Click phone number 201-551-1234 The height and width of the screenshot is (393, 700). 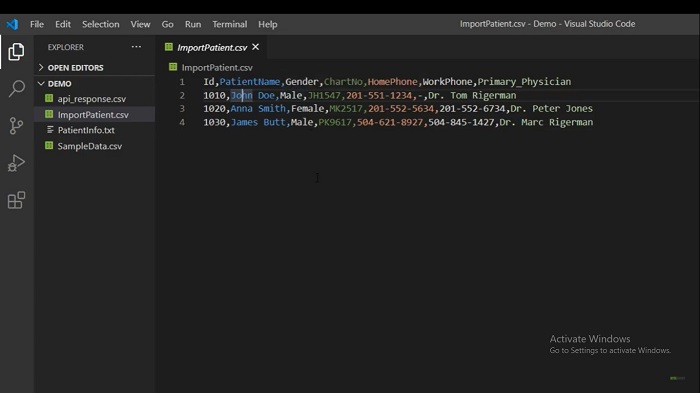point(379,95)
